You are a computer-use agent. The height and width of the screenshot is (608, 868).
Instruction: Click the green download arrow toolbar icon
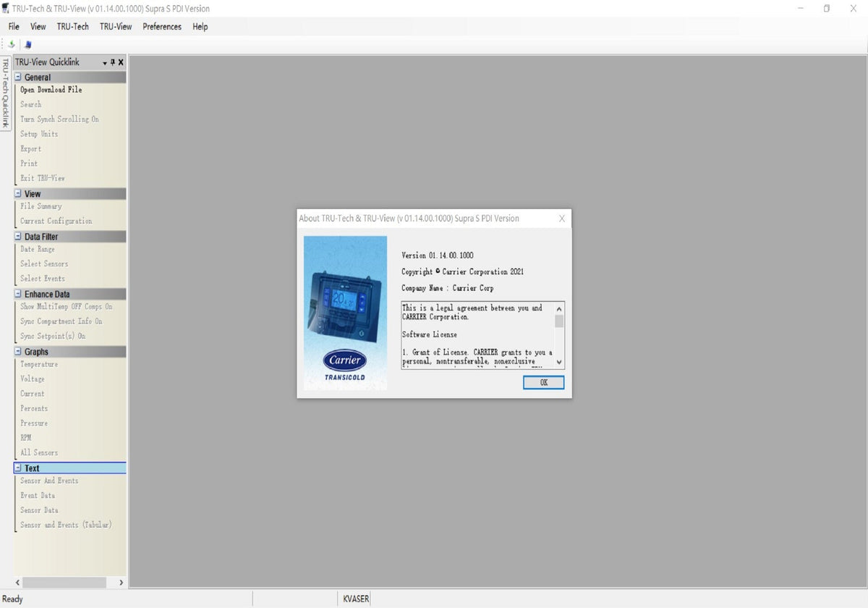coord(12,44)
